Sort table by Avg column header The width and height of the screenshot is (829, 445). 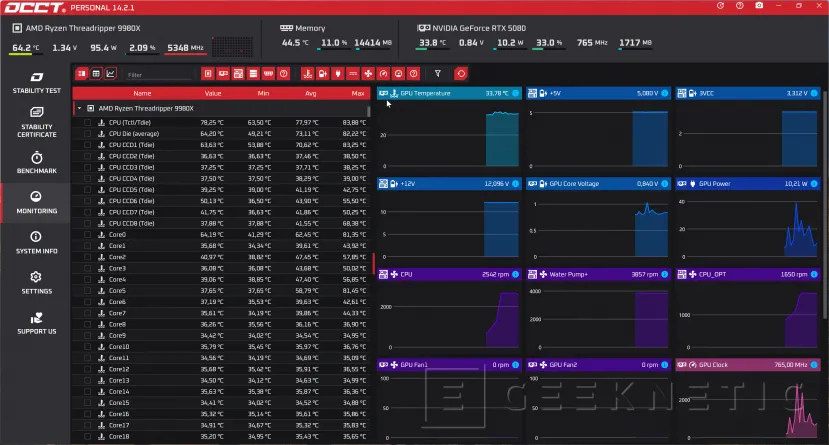(x=310, y=93)
